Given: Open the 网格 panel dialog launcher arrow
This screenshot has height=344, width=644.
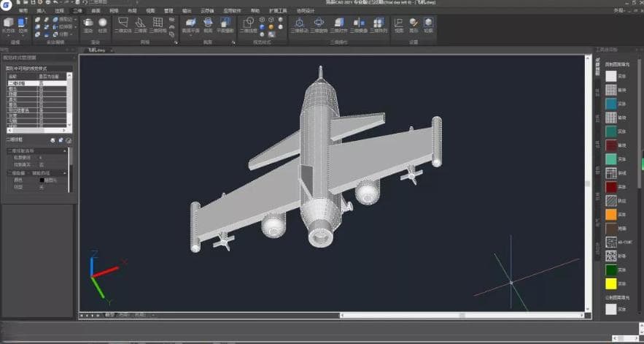Looking at the screenshot, I should (x=176, y=42).
